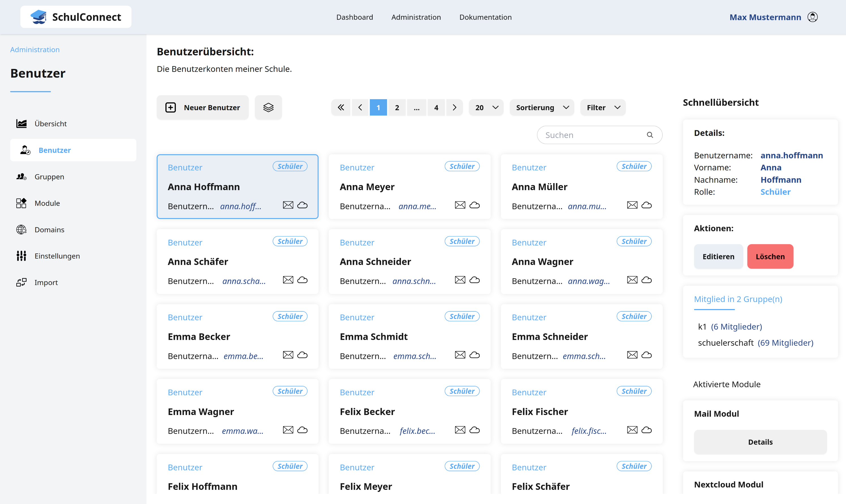Click the Schüler role in Details
Image resolution: width=846 pixels, height=504 pixels.
click(x=775, y=192)
